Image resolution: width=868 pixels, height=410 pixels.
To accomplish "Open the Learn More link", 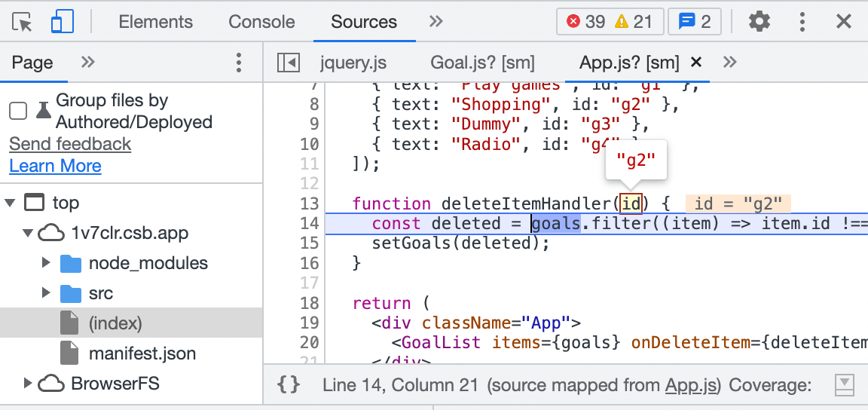I will pos(55,166).
